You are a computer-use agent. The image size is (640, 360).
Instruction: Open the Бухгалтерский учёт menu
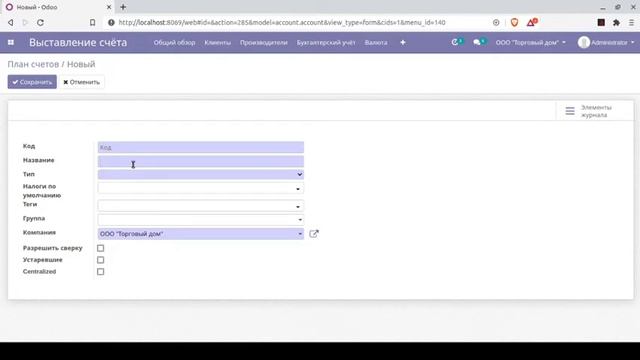[x=326, y=42]
